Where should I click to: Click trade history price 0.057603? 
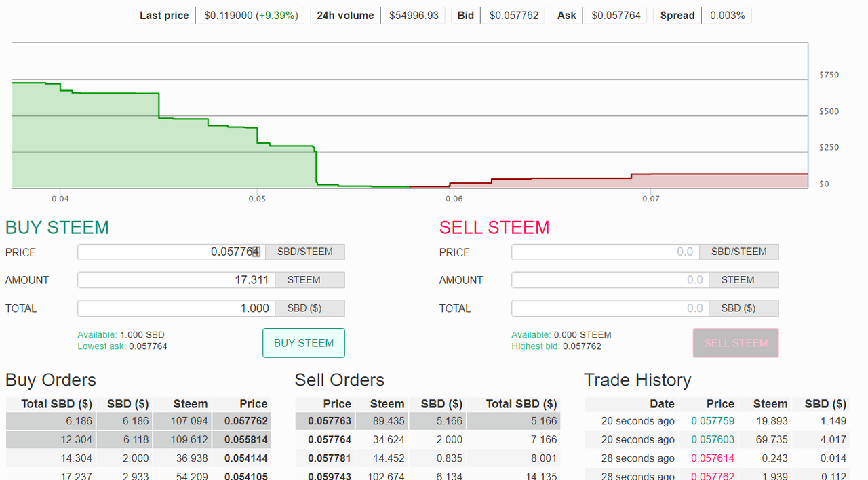pos(713,439)
